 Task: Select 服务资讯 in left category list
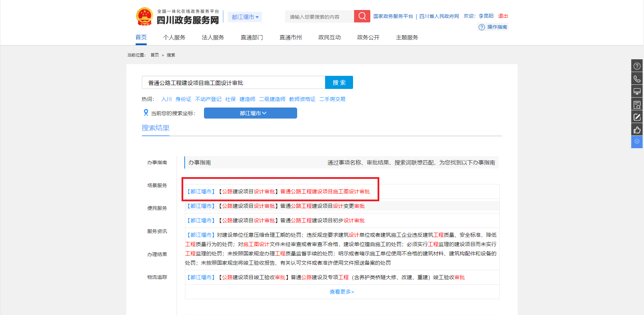[x=157, y=231]
